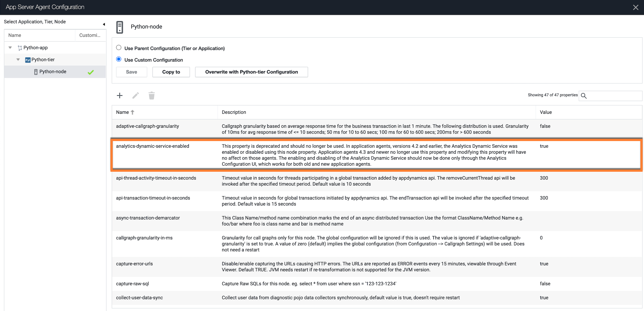Click the Python-node server icon in header
The width and height of the screenshot is (644, 311).
point(120,27)
